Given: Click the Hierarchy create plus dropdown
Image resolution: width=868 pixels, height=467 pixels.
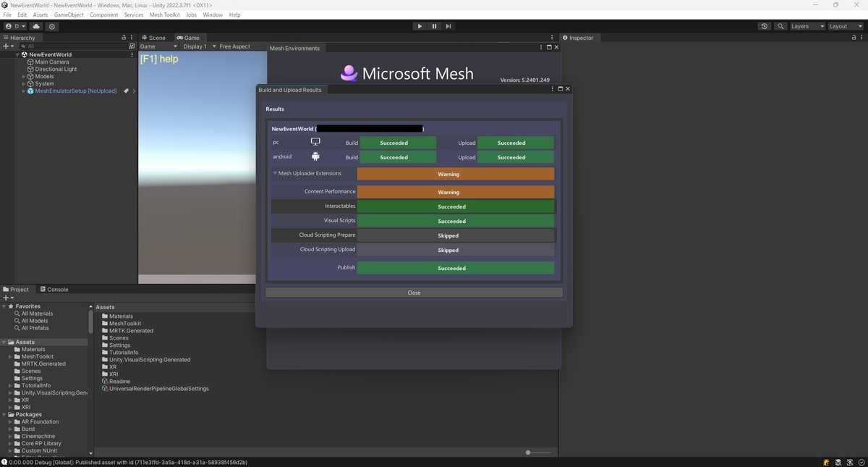Looking at the screenshot, I should 8,46.
